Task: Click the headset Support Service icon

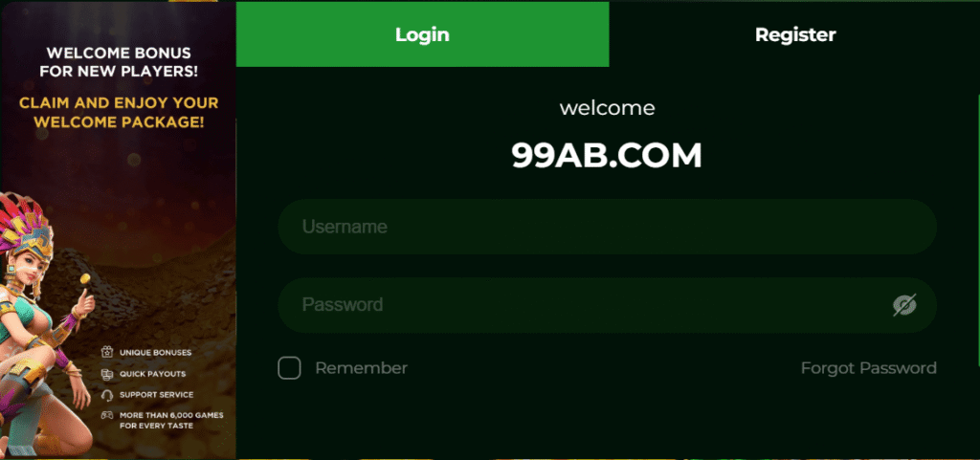Action: click(107, 395)
